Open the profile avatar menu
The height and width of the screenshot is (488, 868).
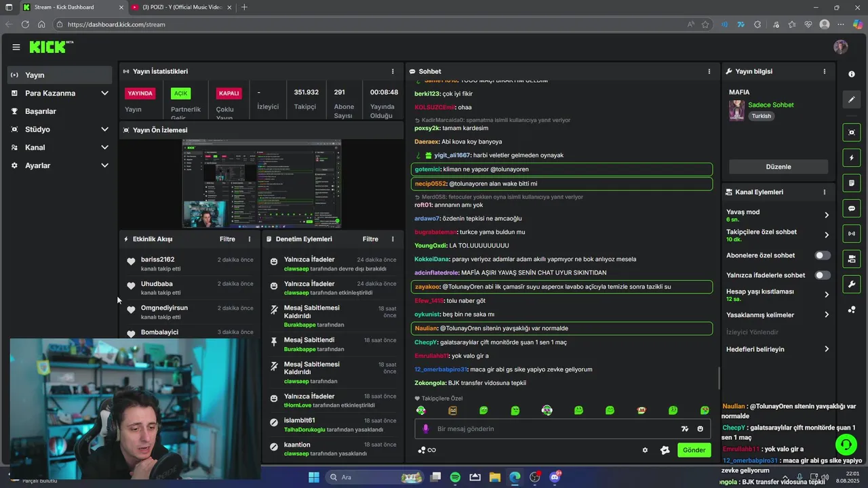coord(841,47)
